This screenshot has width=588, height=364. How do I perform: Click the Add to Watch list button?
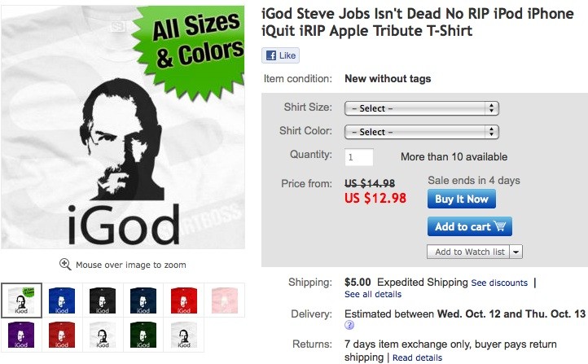(x=468, y=252)
